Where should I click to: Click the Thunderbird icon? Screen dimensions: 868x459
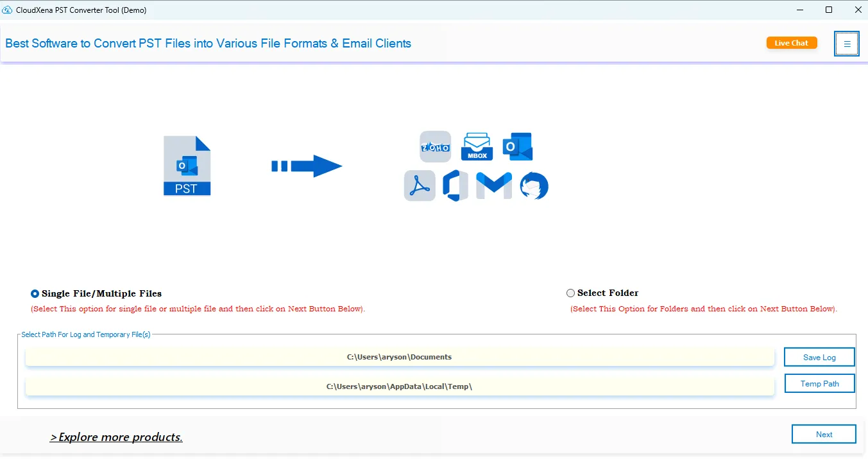(x=534, y=186)
